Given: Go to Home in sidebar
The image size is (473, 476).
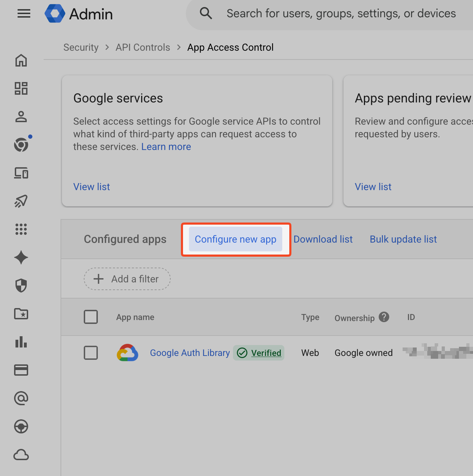Looking at the screenshot, I should (x=21, y=60).
